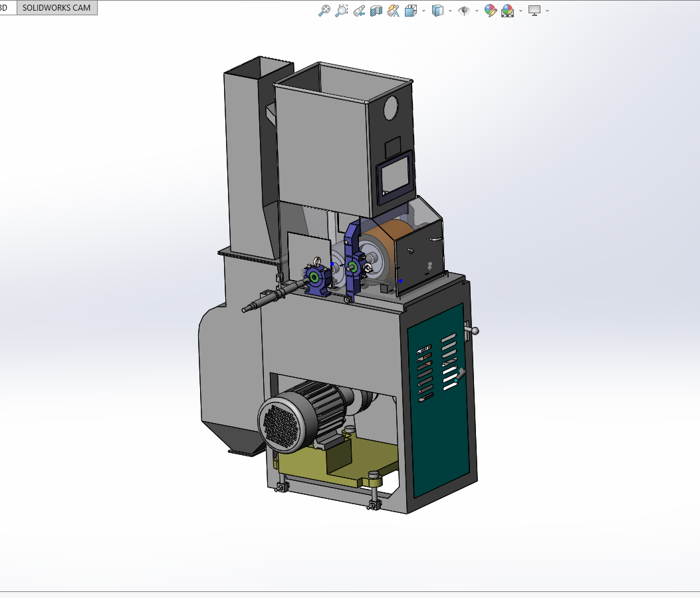700x598 pixels.
Task: Click the Apply Scene icon
Action: coord(507,11)
